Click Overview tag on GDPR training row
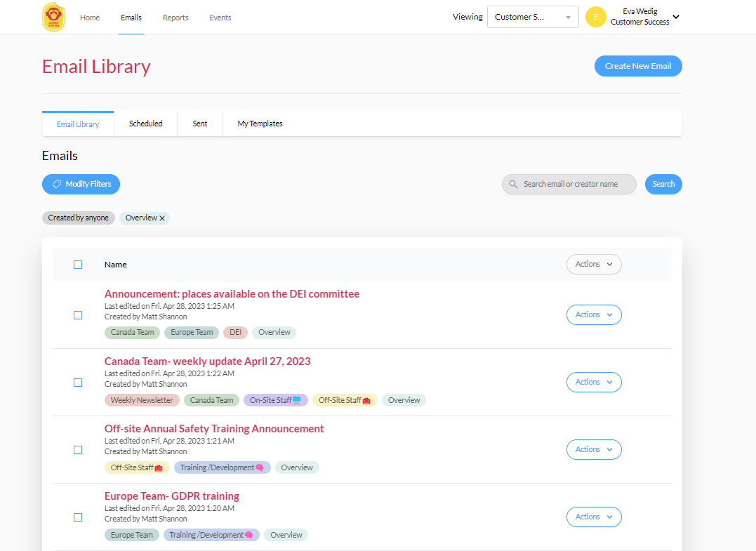 tap(286, 535)
